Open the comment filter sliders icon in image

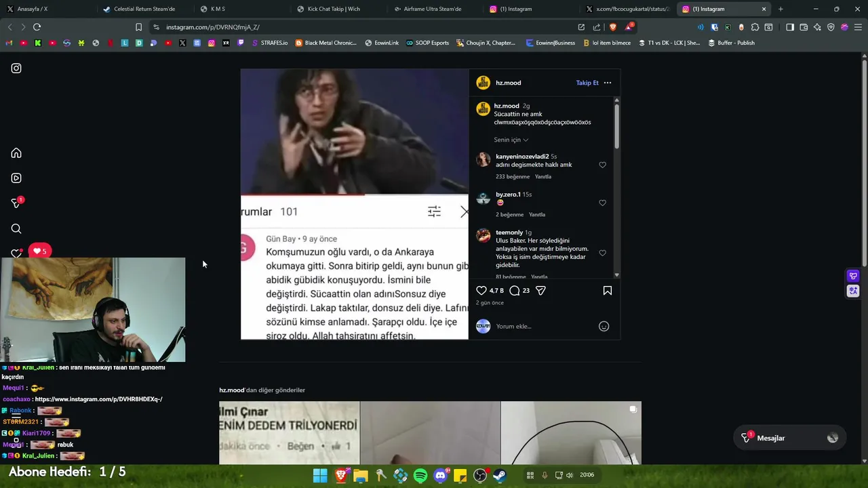(x=434, y=212)
